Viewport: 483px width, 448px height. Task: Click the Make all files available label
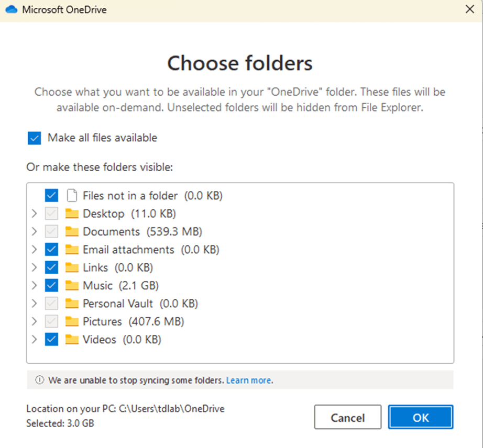[x=102, y=138]
